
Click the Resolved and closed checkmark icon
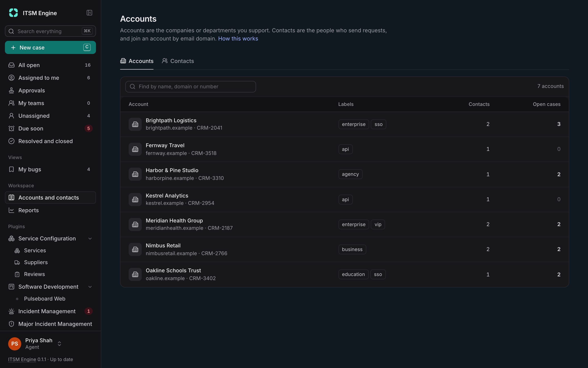11,141
